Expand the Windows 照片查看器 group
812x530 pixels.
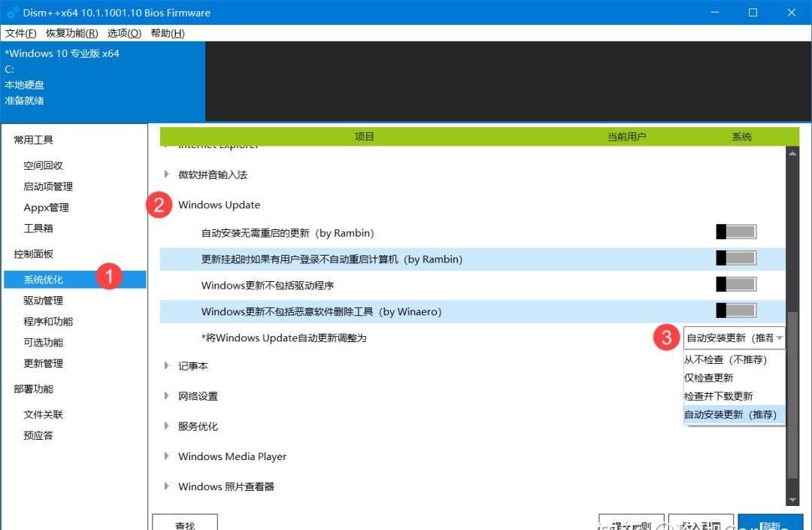(x=166, y=486)
